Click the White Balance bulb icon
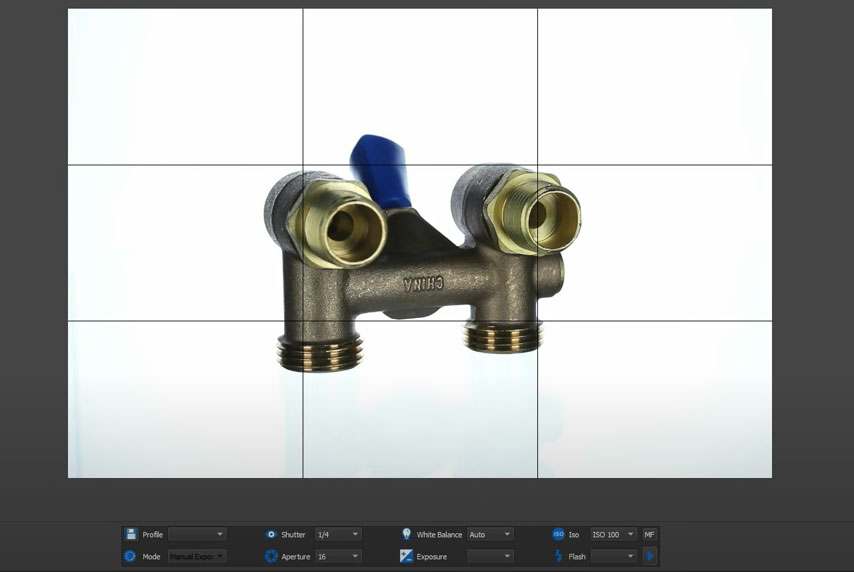 click(406, 534)
